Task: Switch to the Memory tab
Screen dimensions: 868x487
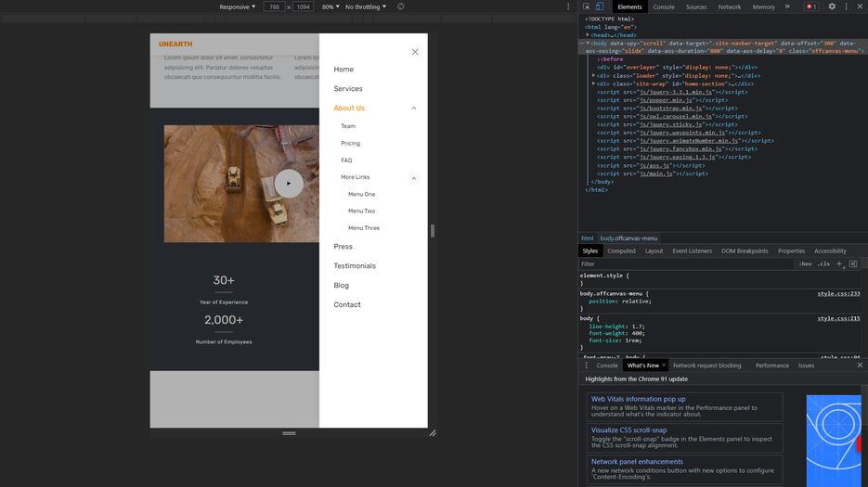Action: coord(763,7)
